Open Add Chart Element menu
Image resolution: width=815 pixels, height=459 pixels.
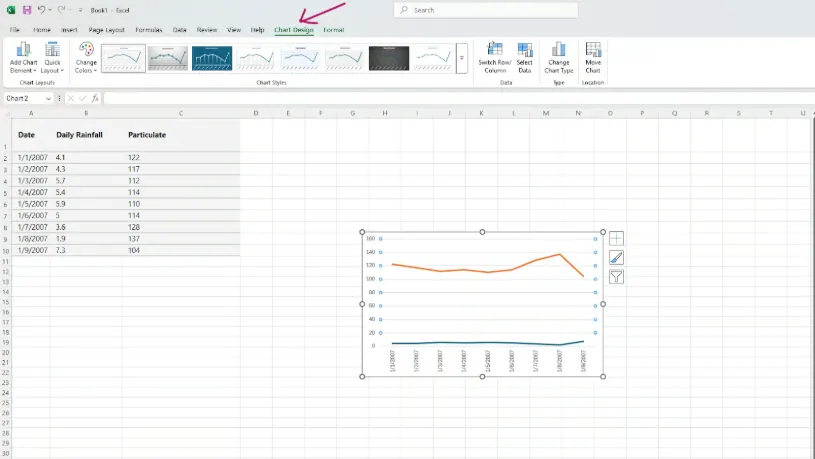[23, 58]
